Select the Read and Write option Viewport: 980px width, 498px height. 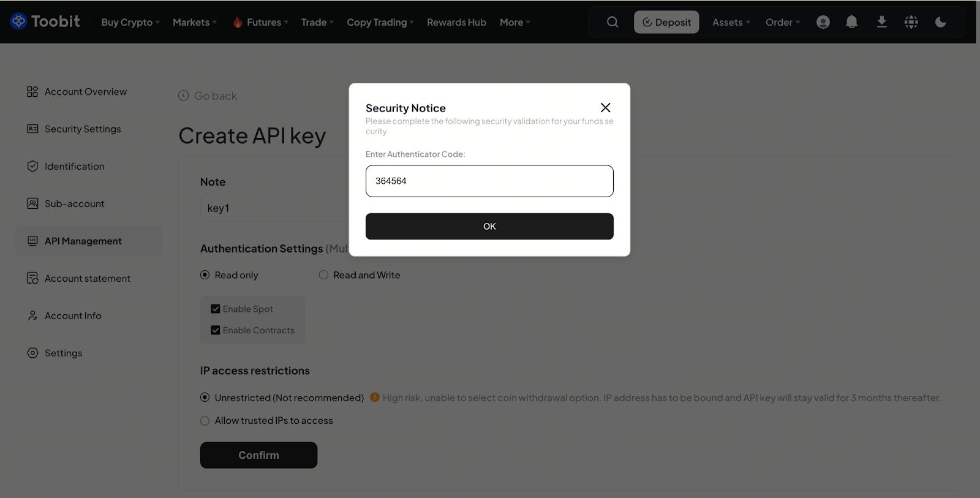[323, 275]
